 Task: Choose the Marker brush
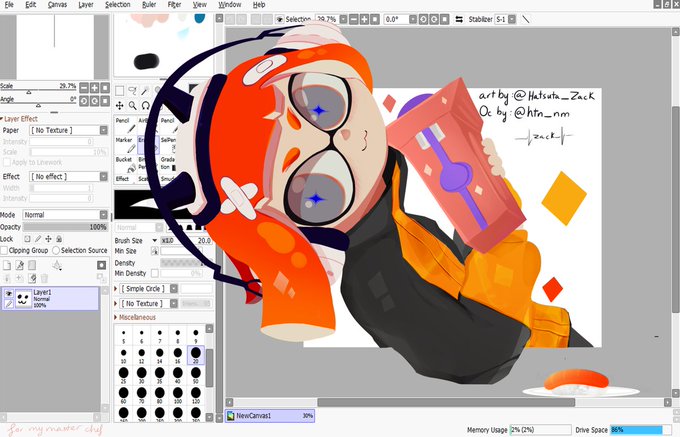pyautogui.click(x=125, y=145)
